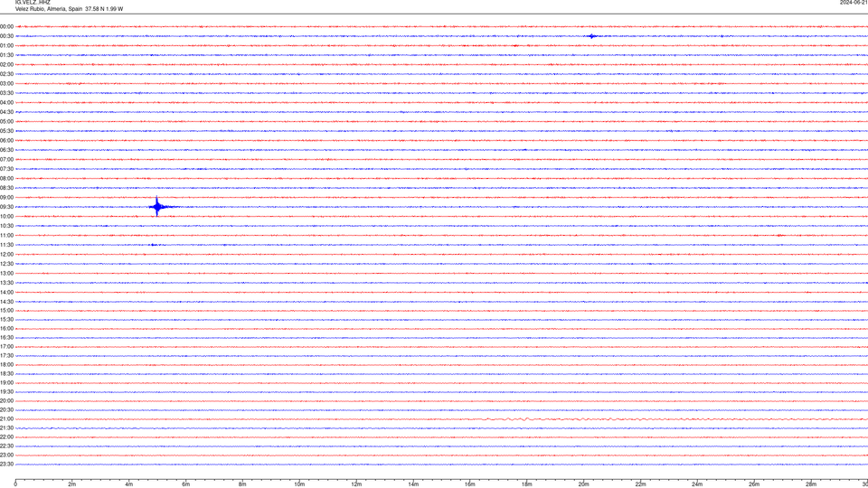Screen dimensions: 868x488
Task: Click the 12m tick label on the axis
Action: tap(356, 484)
